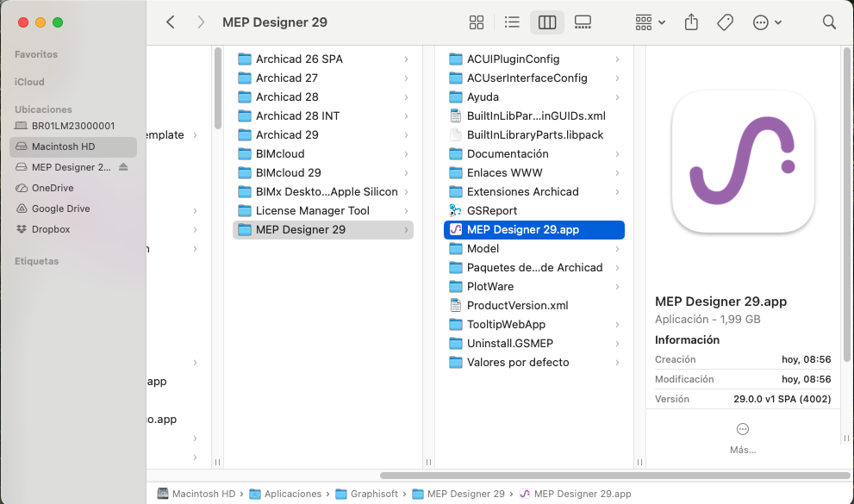Open BR01LM23000001 in the sidebar
The width and height of the screenshot is (854, 504).
(73, 126)
